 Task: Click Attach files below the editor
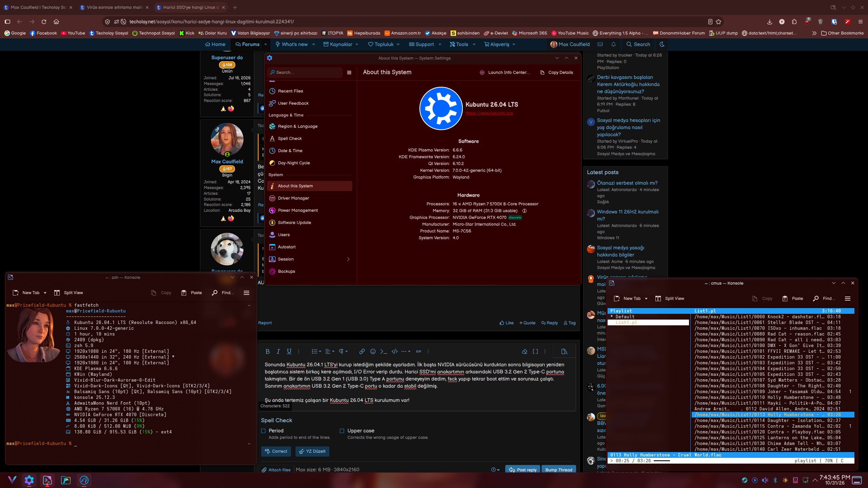tap(276, 470)
